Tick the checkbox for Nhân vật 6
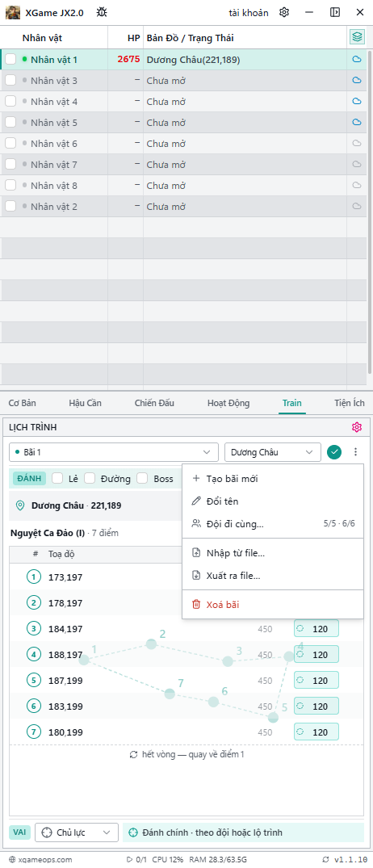 [x=10, y=144]
